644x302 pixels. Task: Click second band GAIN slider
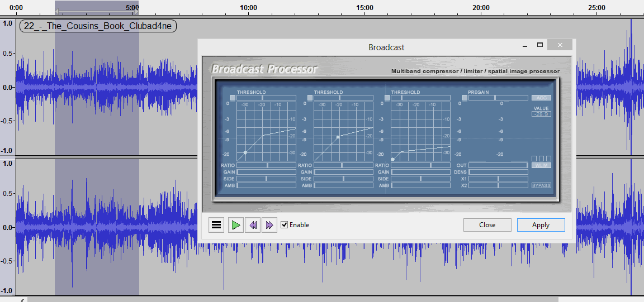point(344,172)
